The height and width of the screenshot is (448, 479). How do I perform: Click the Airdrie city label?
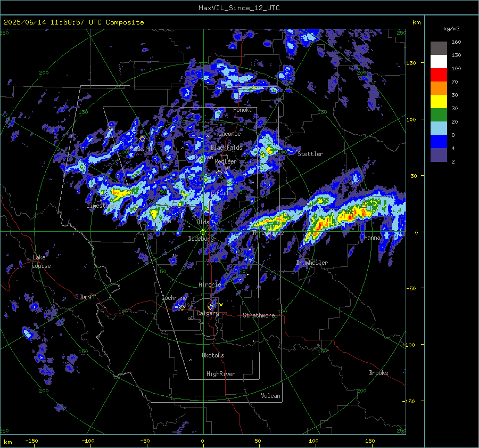[x=210, y=284]
